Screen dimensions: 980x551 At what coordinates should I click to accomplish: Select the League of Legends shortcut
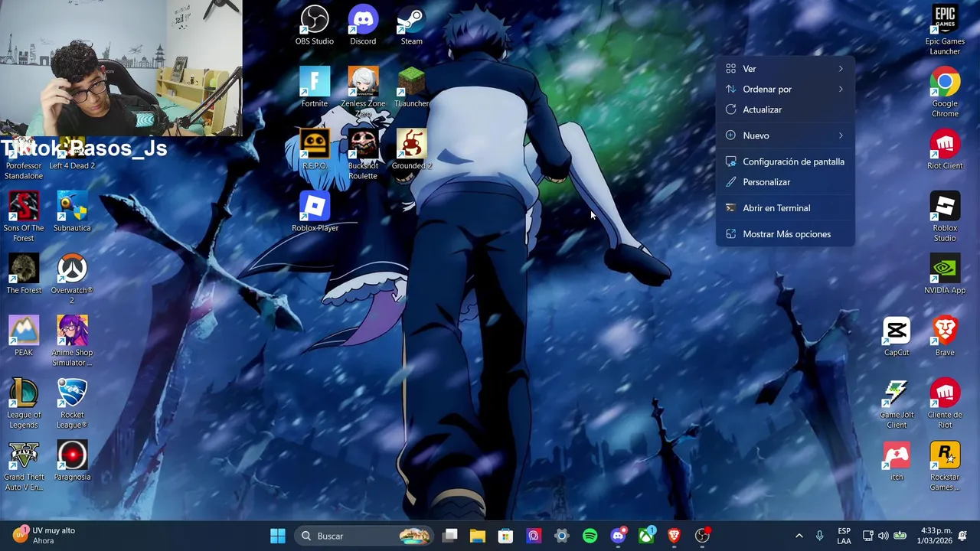pos(24,404)
